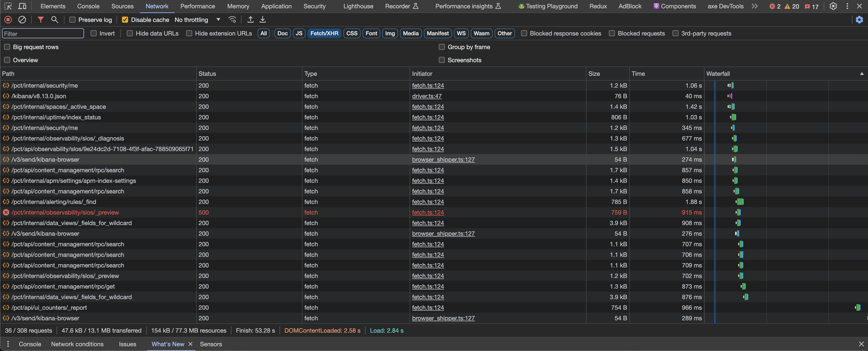Enable 3rd-party requests checkbox
The height and width of the screenshot is (351, 868).
click(675, 33)
